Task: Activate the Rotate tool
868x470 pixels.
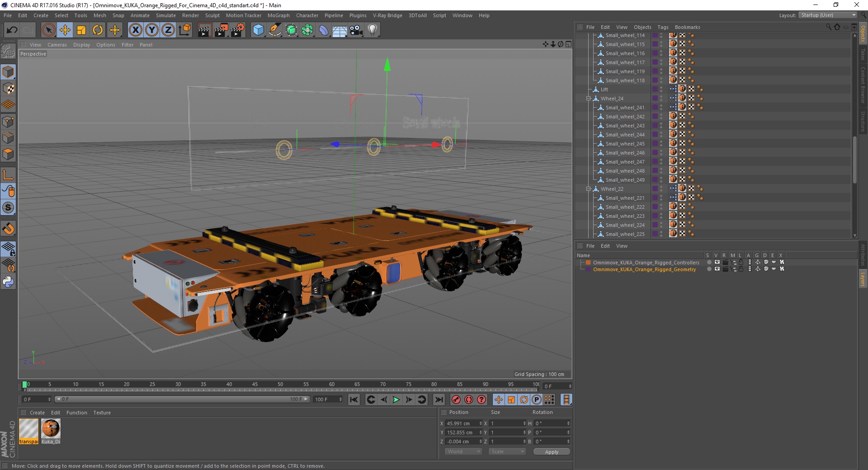Action: pyautogui.click(x=98, y=30)
